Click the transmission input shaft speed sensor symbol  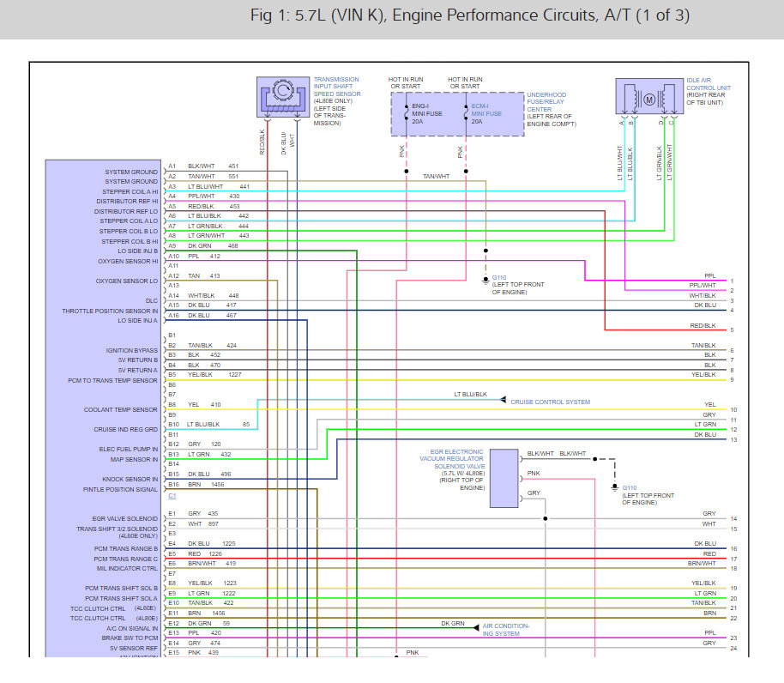click(x=283, y=97)
